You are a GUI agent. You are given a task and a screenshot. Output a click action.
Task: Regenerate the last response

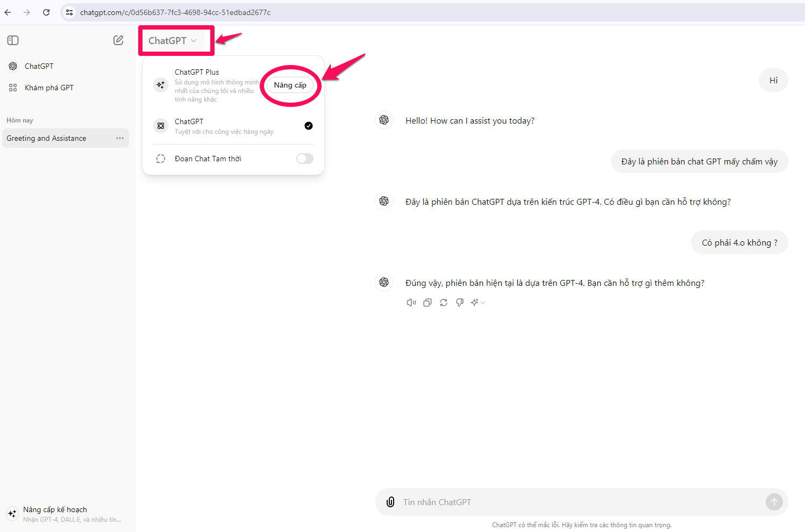pos(444,303)
